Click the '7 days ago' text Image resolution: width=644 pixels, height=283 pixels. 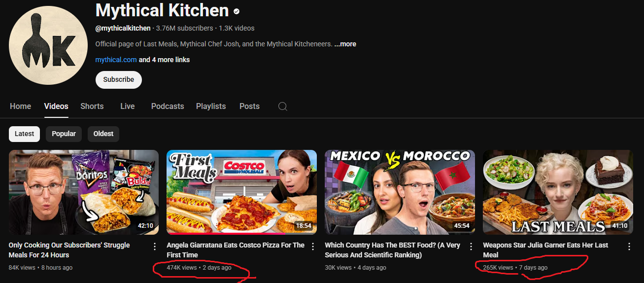533,268
